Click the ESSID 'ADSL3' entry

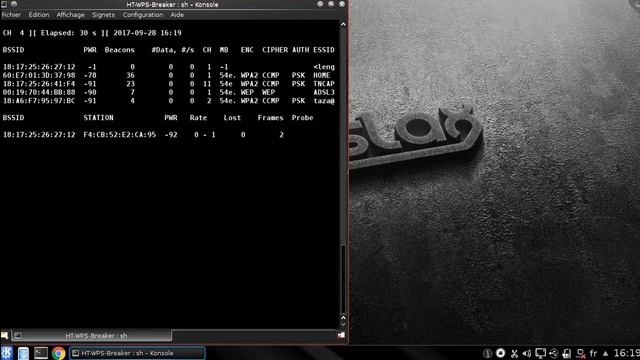(324, 92)
